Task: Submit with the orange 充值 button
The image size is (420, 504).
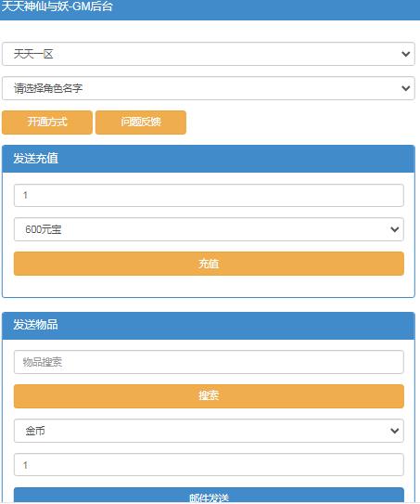Action: 209,264
